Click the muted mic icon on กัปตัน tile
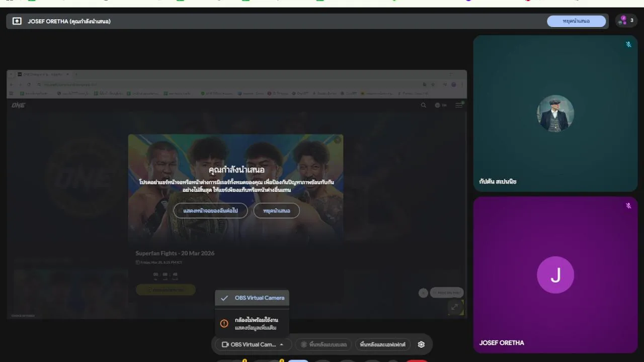 (628, 44)
